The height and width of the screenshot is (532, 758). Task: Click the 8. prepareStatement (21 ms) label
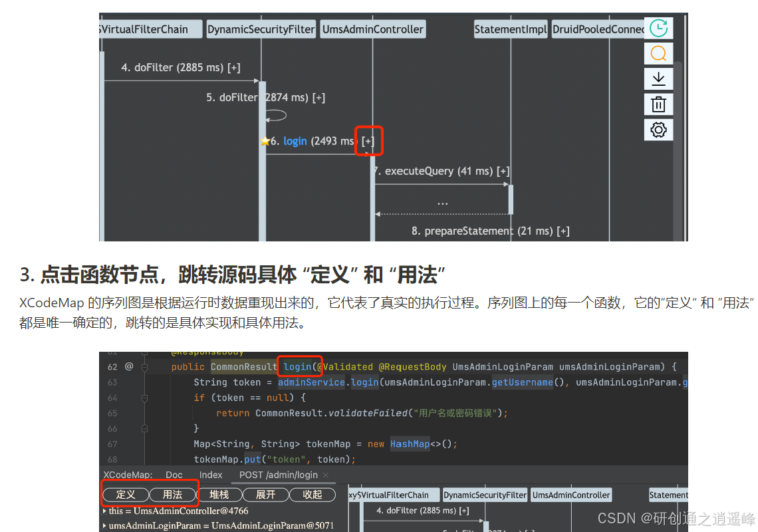(482, 231)
